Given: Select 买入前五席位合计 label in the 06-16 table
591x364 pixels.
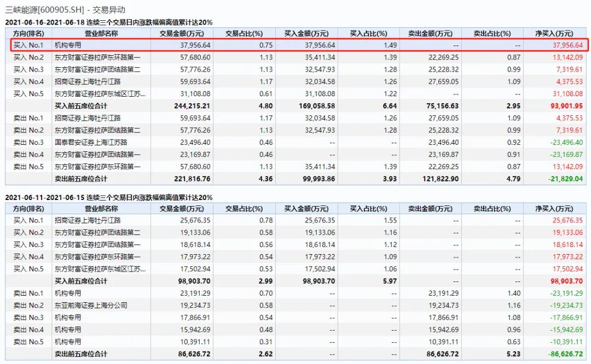Looking at the screenshot, I should tap(80, 106).
